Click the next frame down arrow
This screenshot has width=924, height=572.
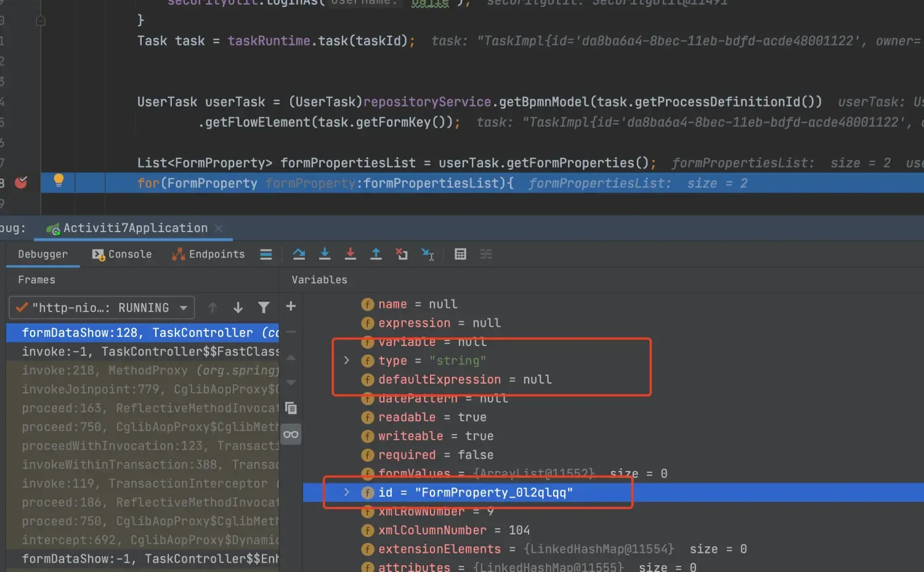click(238, 307)
